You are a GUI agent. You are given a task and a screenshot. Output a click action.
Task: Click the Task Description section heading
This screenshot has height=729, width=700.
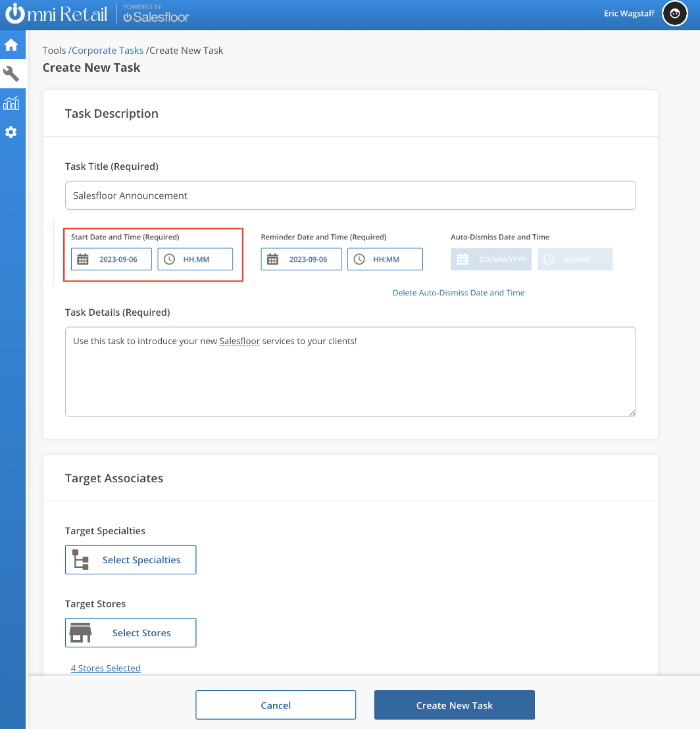click(x=112, y=113)
